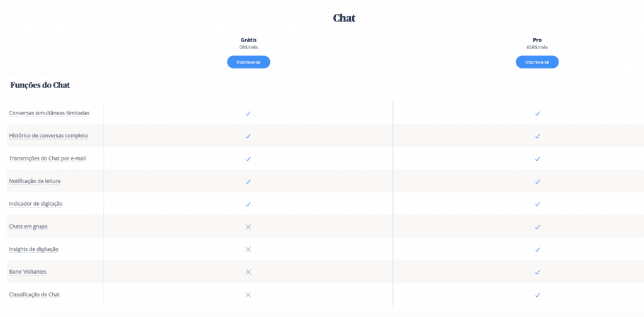Click the Conversas simultâneas ilimitadas feature label
Screen dimensions: 644x317
[49, 113]
